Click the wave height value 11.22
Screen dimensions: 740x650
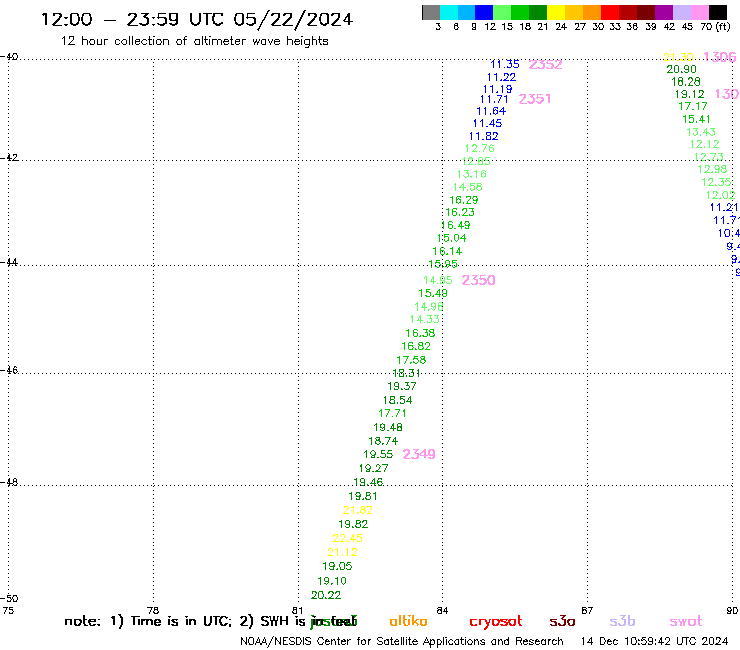click(501, 77)
